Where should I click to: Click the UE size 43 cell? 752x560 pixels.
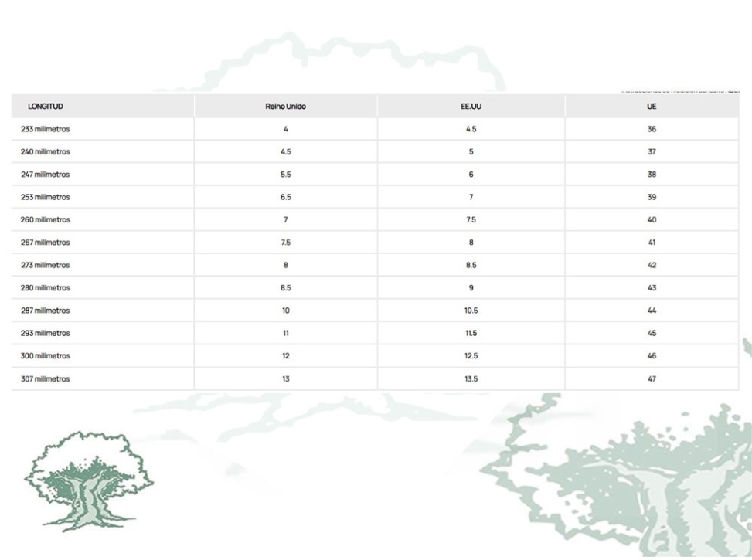[x=652, y=288]
